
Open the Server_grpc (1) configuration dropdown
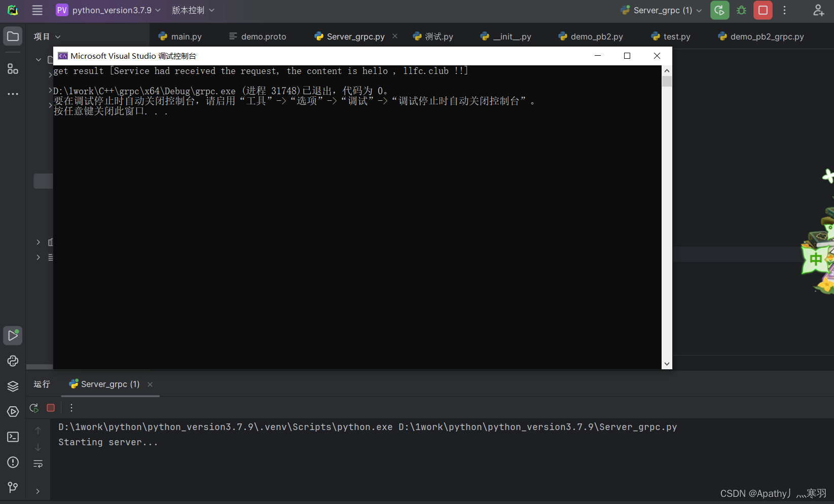tap(660, 10)
